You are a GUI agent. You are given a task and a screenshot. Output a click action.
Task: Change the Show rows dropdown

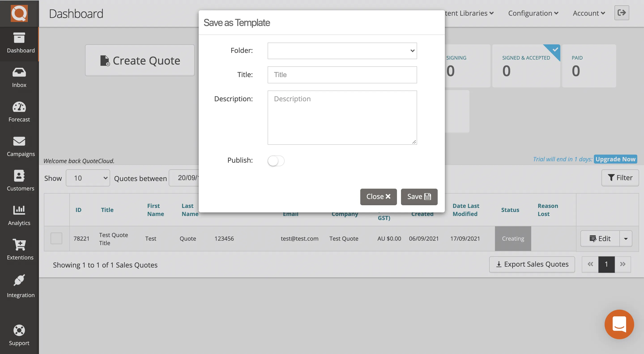click(88, 178)
